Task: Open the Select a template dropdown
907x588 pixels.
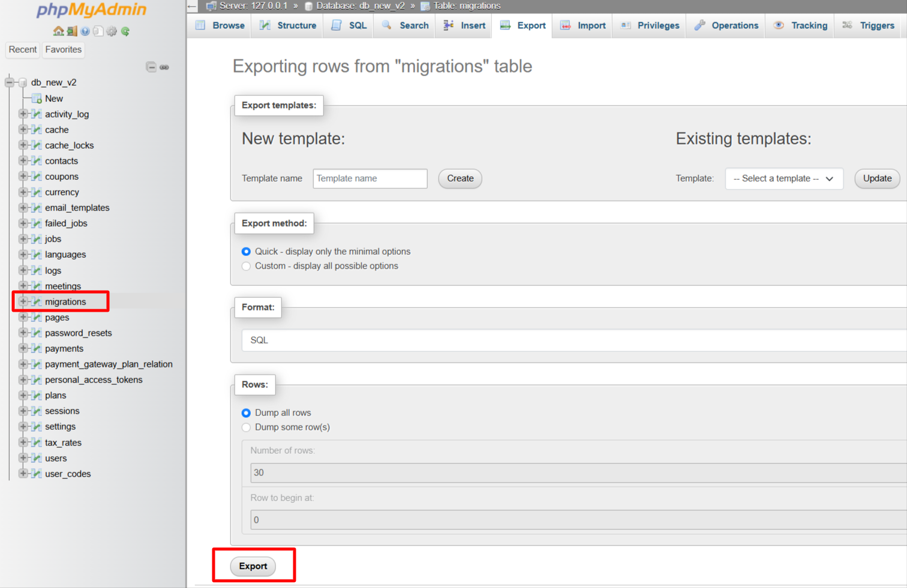Action: 783,179
